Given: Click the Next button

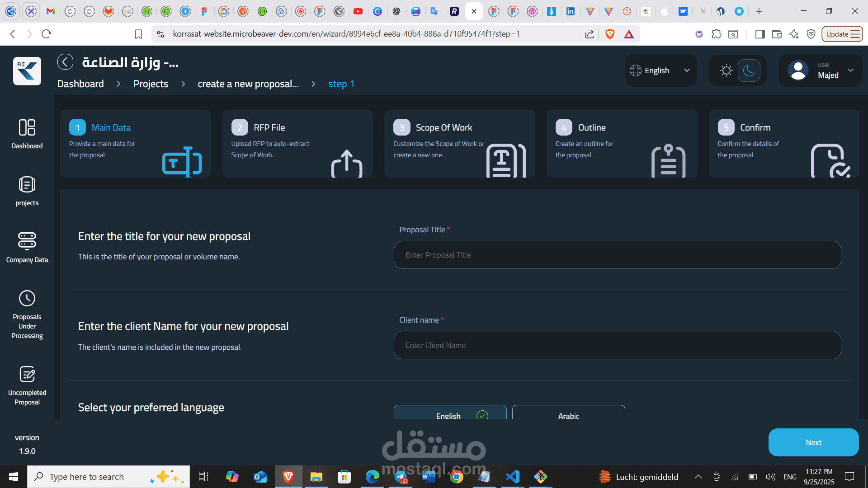Looking at the screenshot, I should (x=813, y=442).
